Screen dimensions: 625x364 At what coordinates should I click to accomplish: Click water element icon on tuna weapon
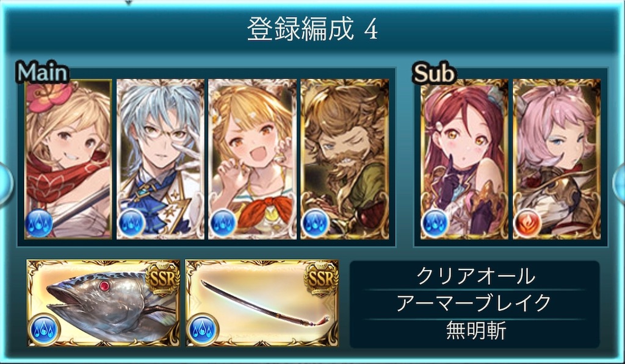[44, 330]
